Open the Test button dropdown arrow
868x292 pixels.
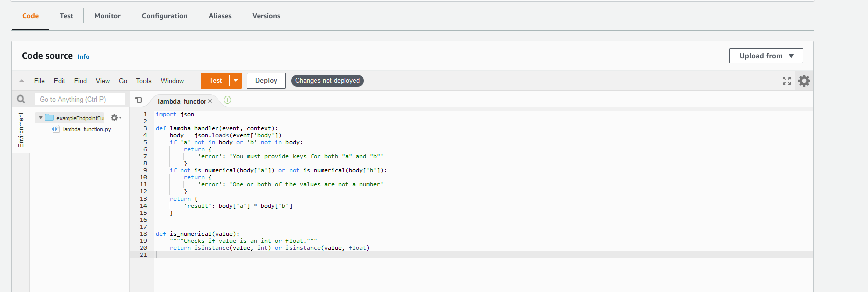(236, 81)
